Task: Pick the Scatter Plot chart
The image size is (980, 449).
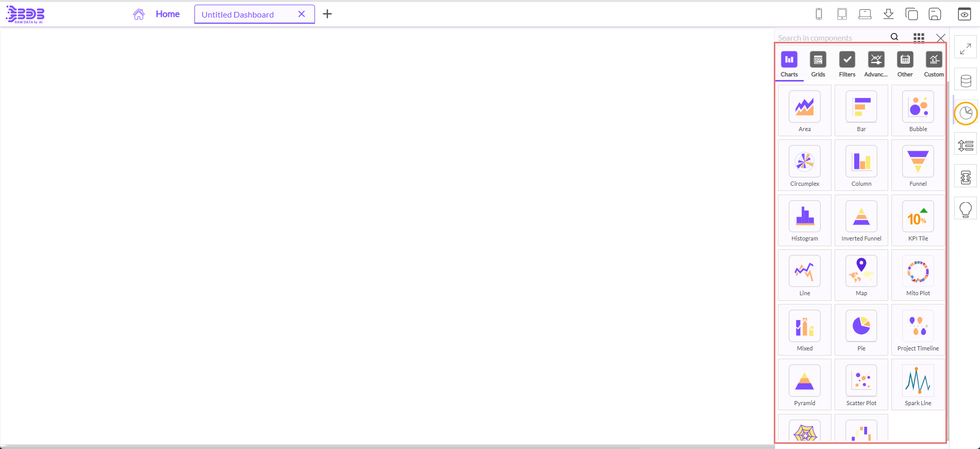Action: pos(861,384)
